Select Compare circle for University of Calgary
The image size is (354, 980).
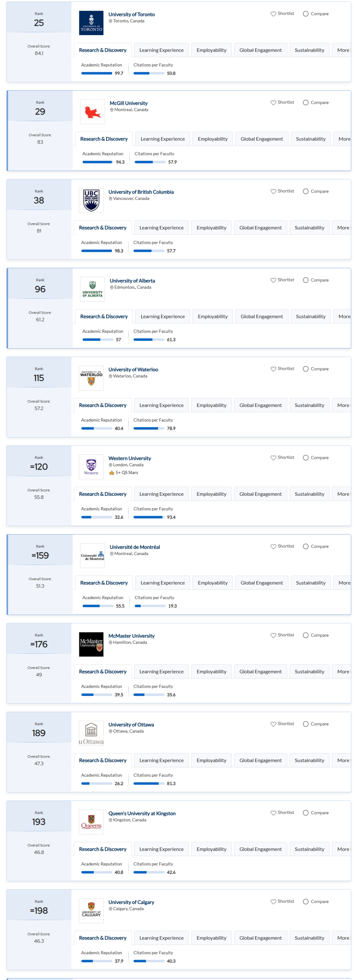pyautogui.click(x=306, y=902)
